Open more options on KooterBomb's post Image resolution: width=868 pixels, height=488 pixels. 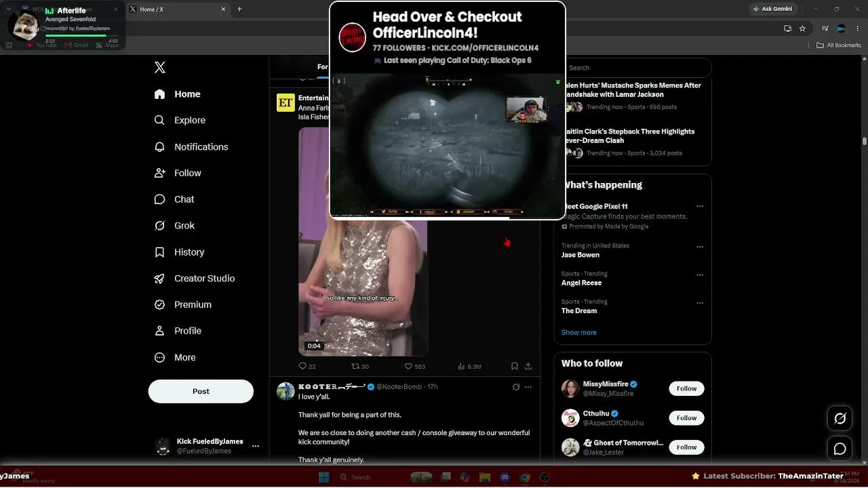click(528, 387)
